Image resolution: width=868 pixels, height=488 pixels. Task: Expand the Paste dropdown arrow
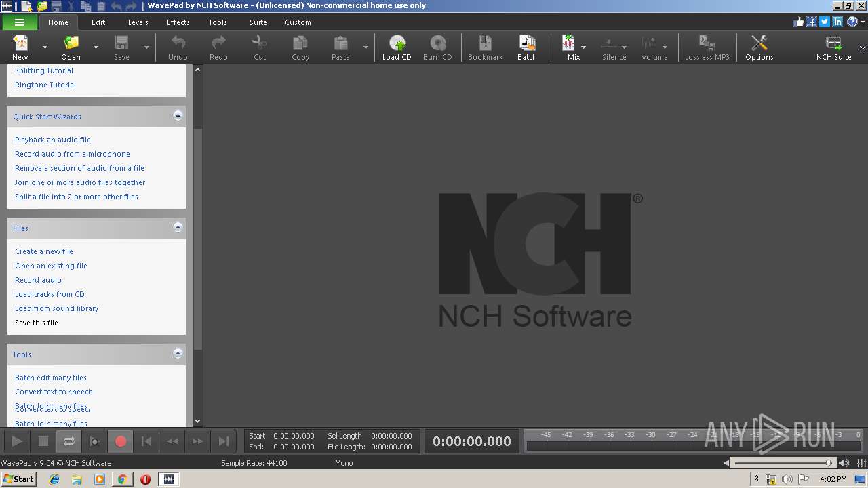point(366,47)
